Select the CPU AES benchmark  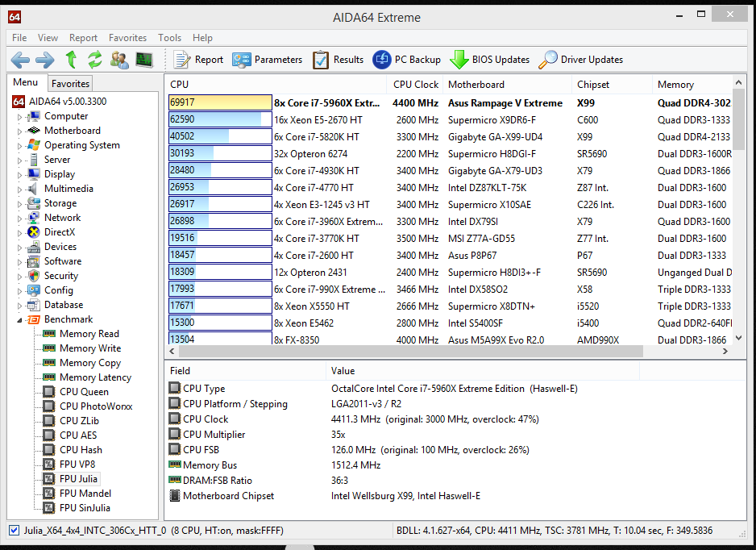tap(78, 435)
